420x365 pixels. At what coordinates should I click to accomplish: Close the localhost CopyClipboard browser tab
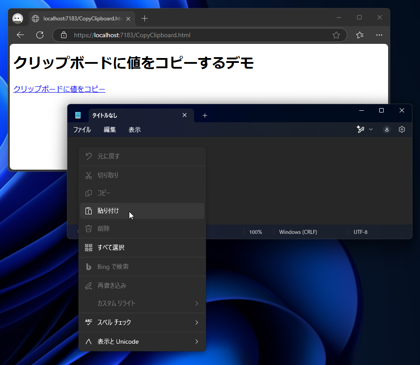tap(128, 19)
